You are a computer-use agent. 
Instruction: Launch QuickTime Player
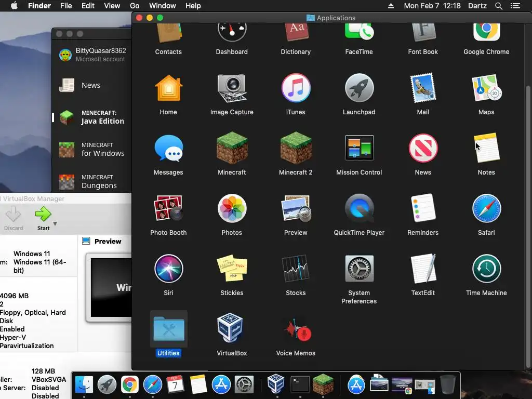tap(359, 208)
